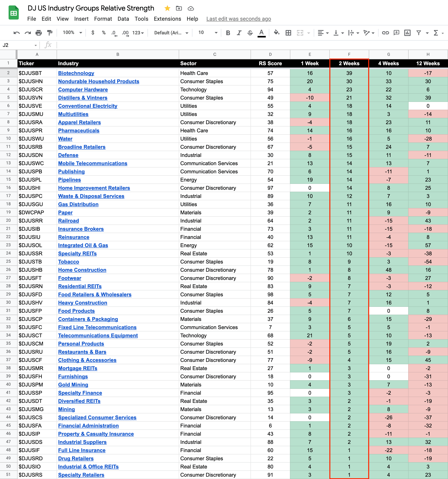The width and height of the screenshot is (448, 479).
Task: Click the Print icon
Action: [x=39, y=33]
